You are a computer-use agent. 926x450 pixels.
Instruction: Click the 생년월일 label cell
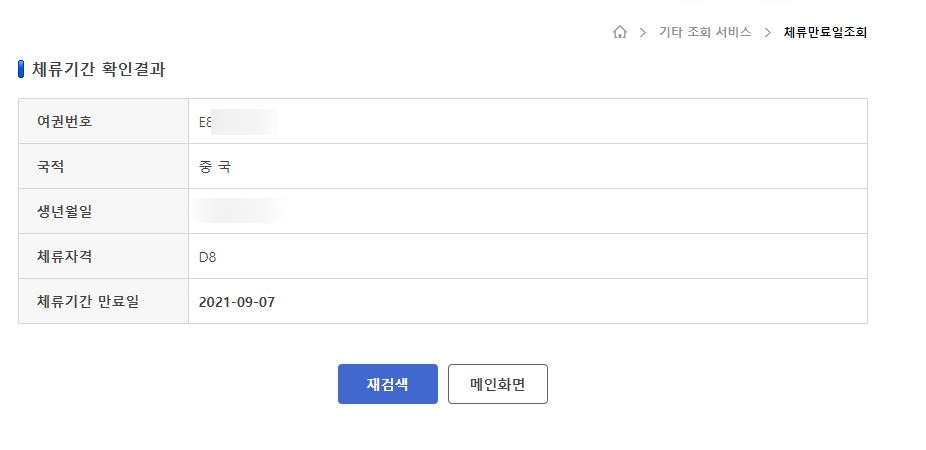pos(103,211)
